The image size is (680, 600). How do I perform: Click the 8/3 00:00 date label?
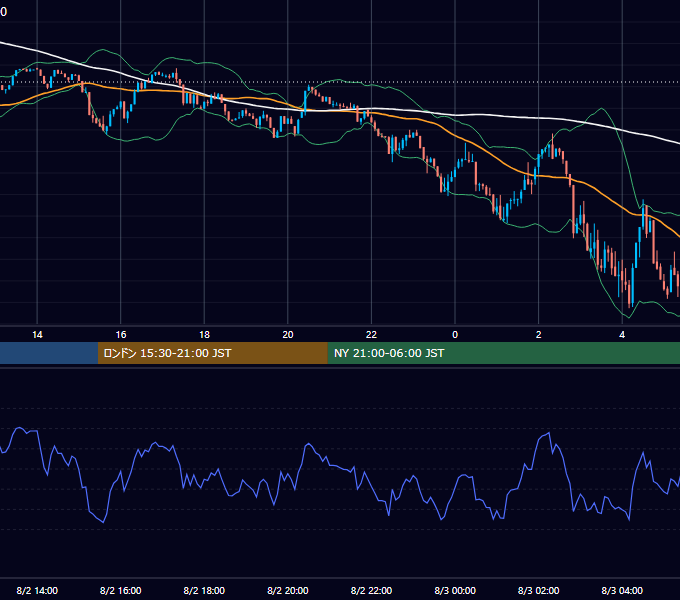click(455, 590)
